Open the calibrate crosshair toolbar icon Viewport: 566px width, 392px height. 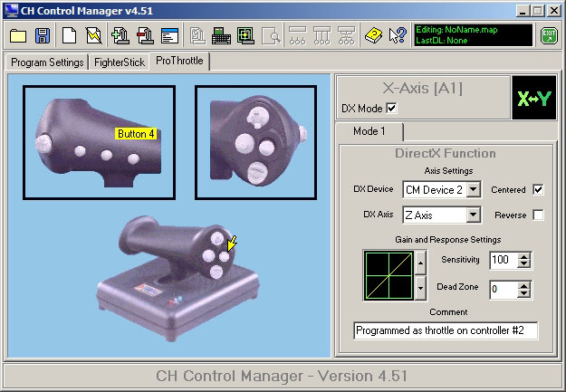(245, 35)
